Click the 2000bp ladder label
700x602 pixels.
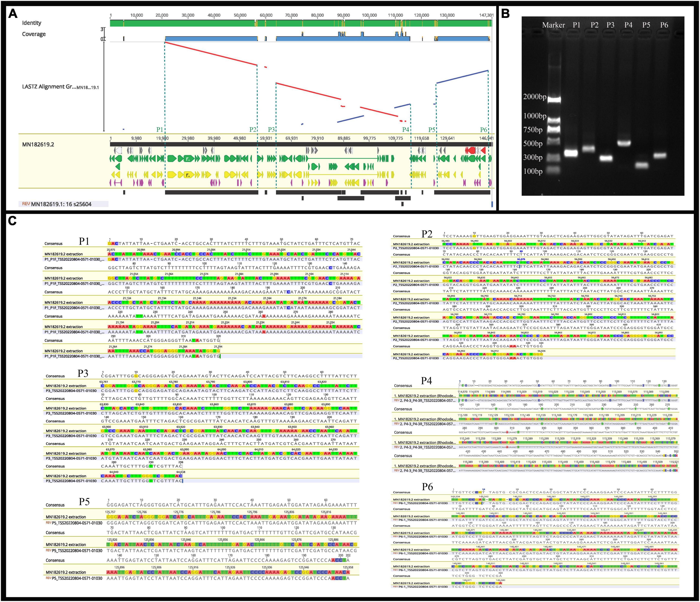coord(535,97)
